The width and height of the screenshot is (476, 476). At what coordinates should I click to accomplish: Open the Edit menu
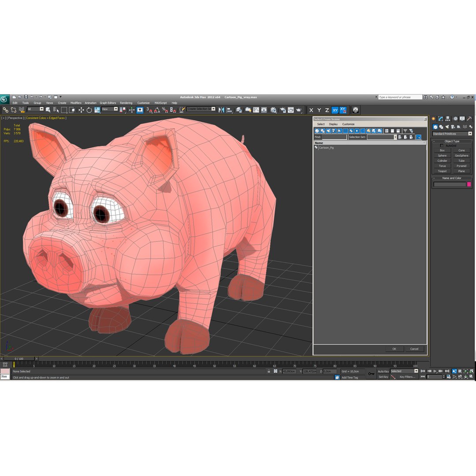point(15,103)
